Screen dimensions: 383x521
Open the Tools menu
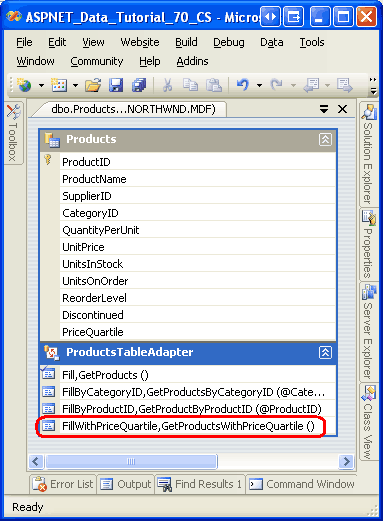[312, 42]
